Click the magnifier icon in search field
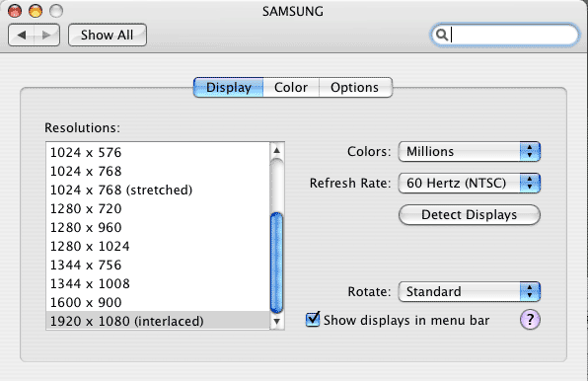 tap(442, 35)
